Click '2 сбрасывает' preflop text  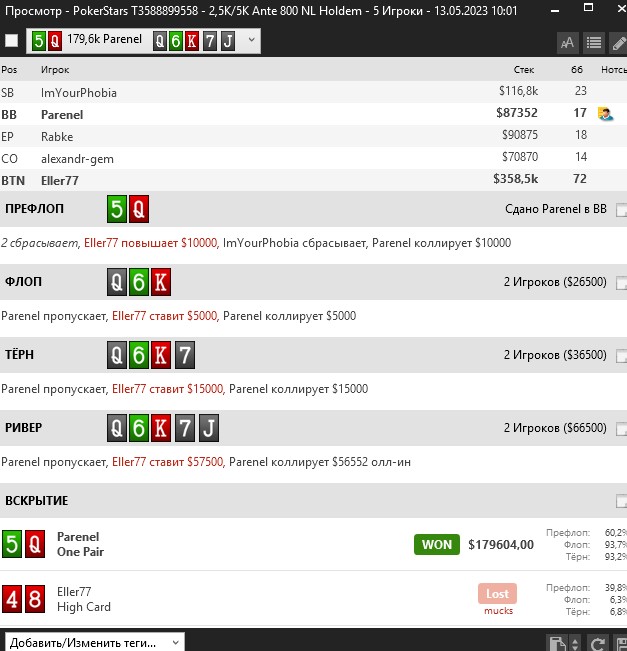39,243
